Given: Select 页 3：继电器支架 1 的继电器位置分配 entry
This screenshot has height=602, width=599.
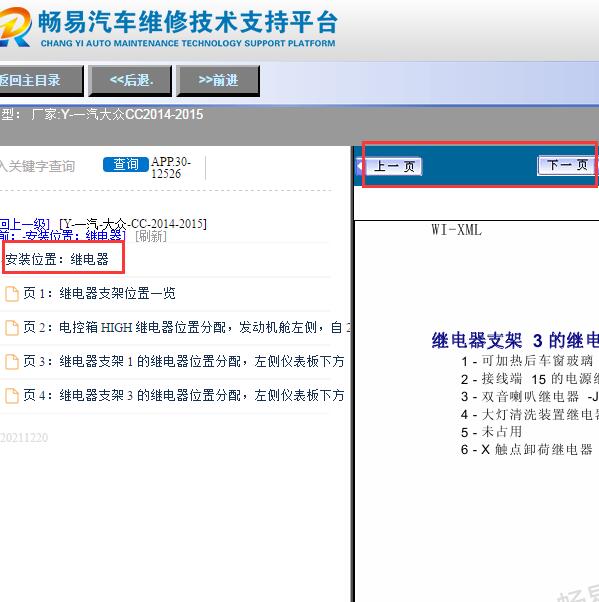Looking at the screenshot, I should point(184,361).
